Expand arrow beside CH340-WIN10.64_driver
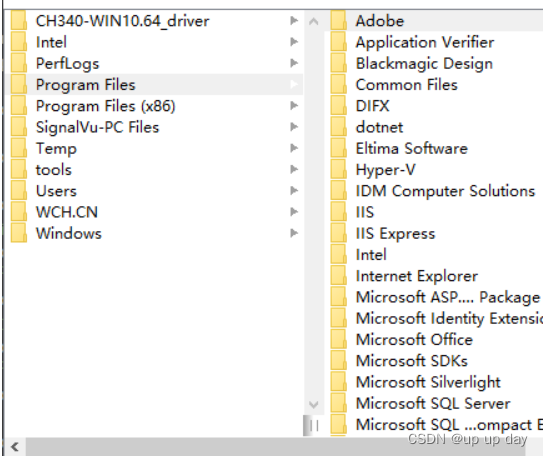Viewport: 543px width, 456px height. pos(294,21)
